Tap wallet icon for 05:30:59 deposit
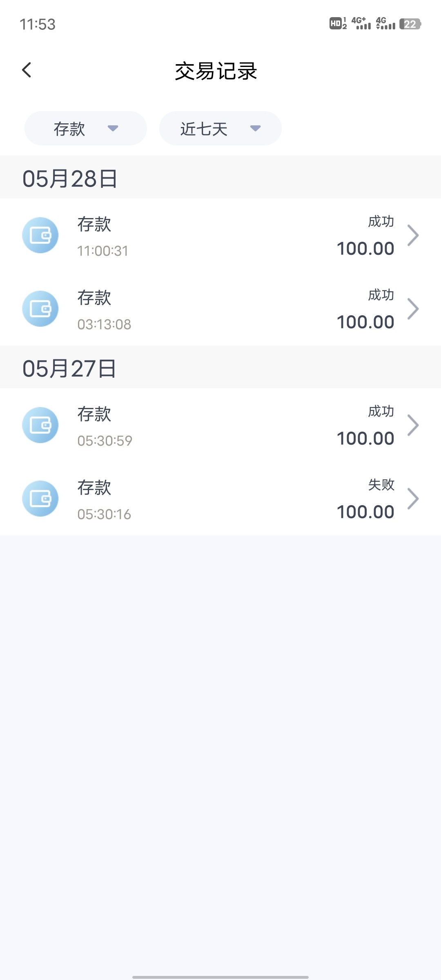This screenshot has height=980, width=441. click(x=40, y=425)
